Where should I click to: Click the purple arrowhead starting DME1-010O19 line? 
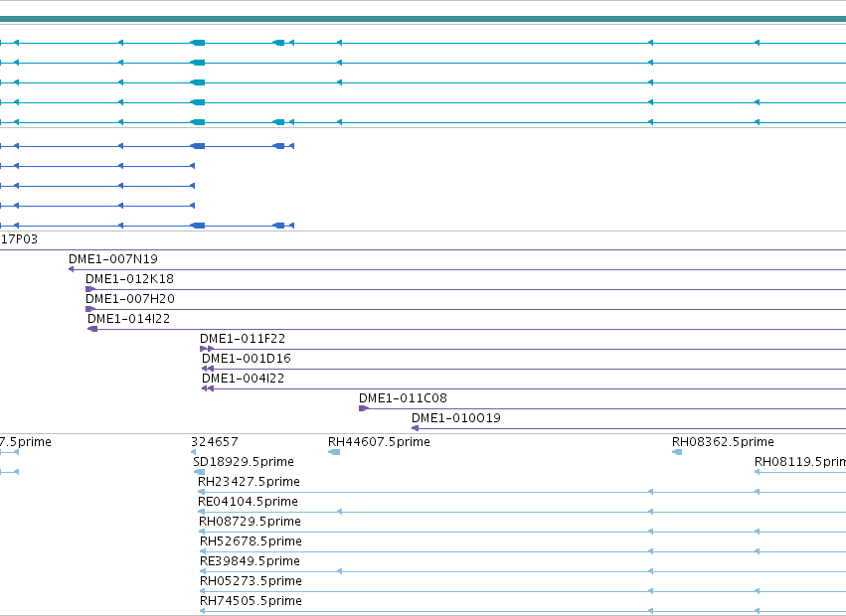[x=415, y=428]
